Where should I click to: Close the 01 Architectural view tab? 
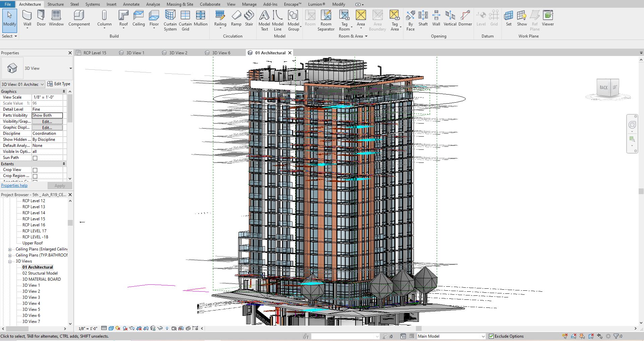click(x=290, y=53)
